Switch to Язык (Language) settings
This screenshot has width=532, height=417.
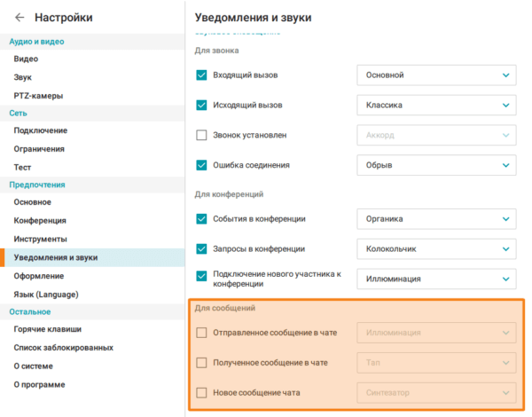click(46, 294)
